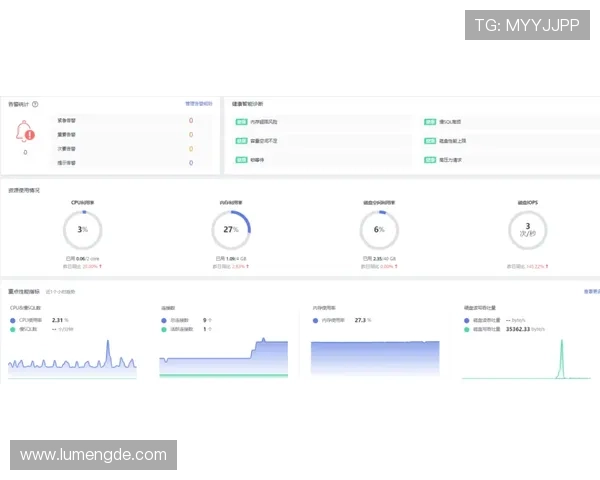The height and width of the screenshot is (480, 600).
Task: Toggle green 磁盘写吞吐量 legend dot
Action: click(467, 328)
